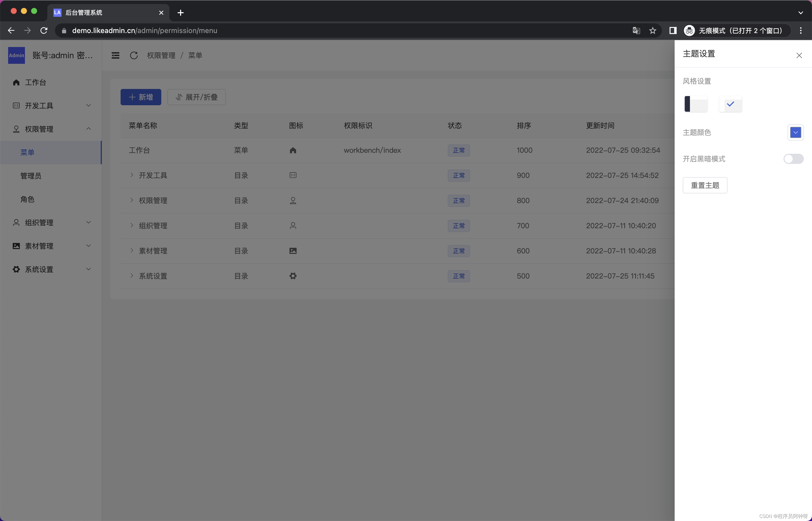Click the 排序 column header
812x521 pixels.
(524, 126)
